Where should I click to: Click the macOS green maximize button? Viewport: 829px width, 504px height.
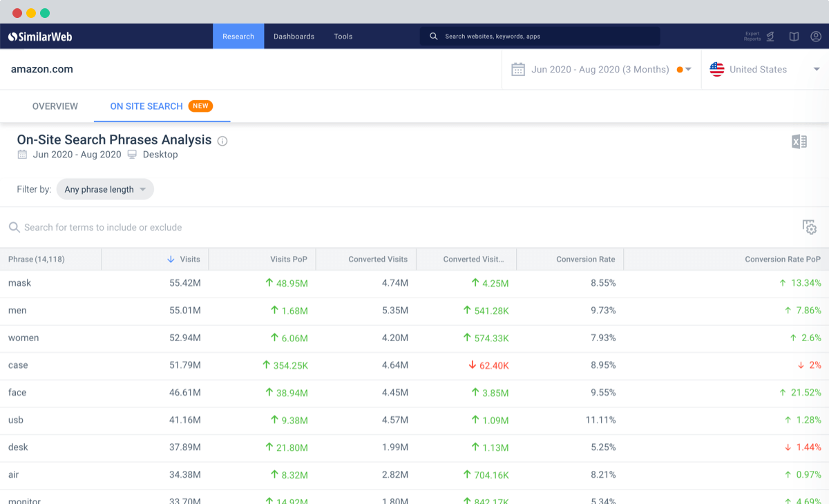click(45, 13)
